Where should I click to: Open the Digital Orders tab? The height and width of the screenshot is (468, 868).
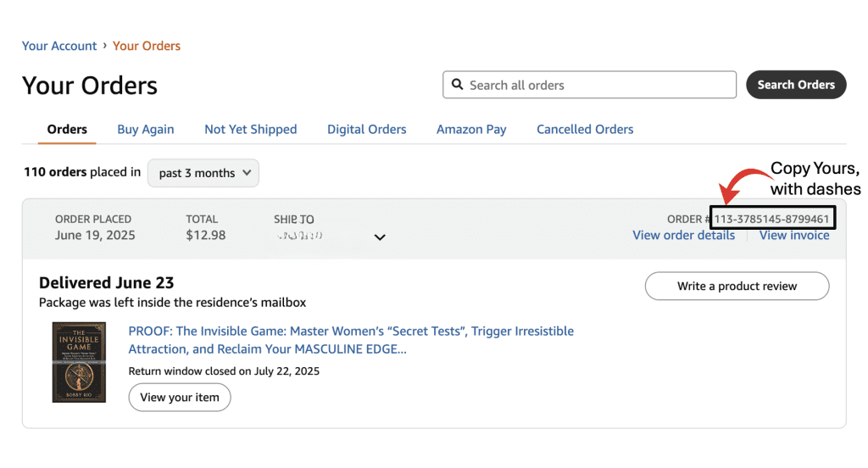tap(366, 130)
